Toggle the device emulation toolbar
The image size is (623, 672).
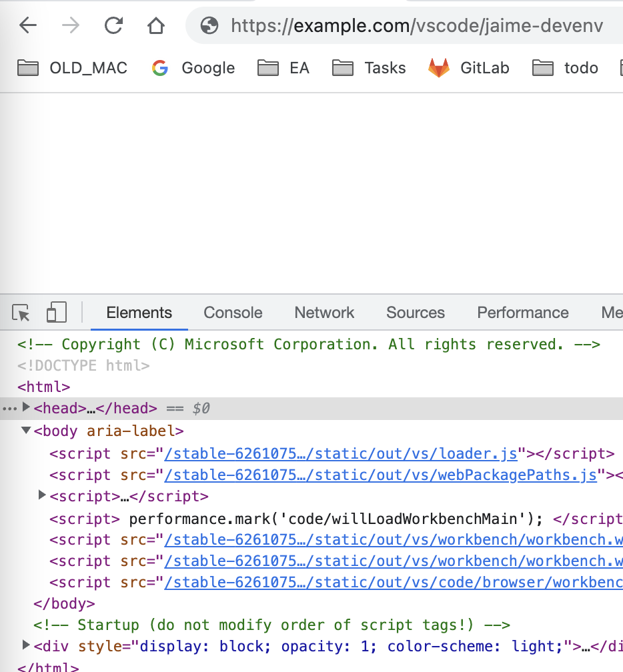[56, 312]
